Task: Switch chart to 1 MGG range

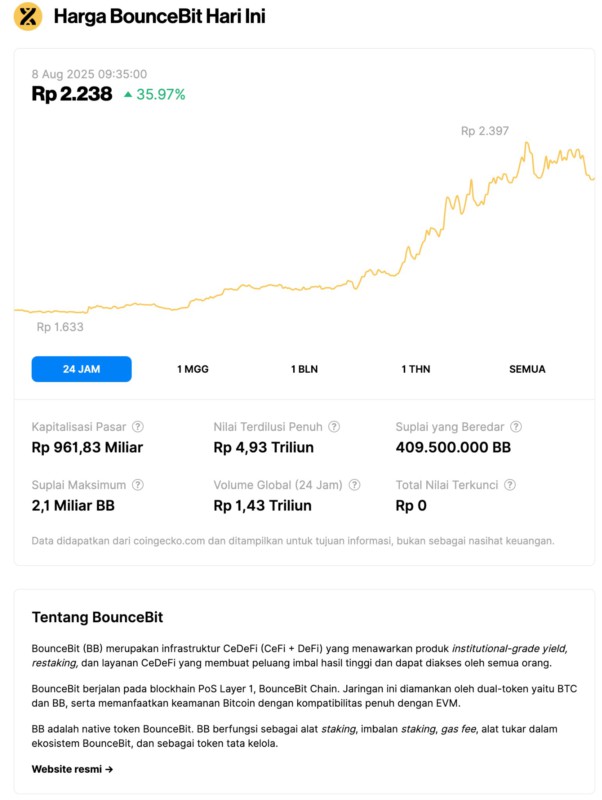Action: click(193, 369)
